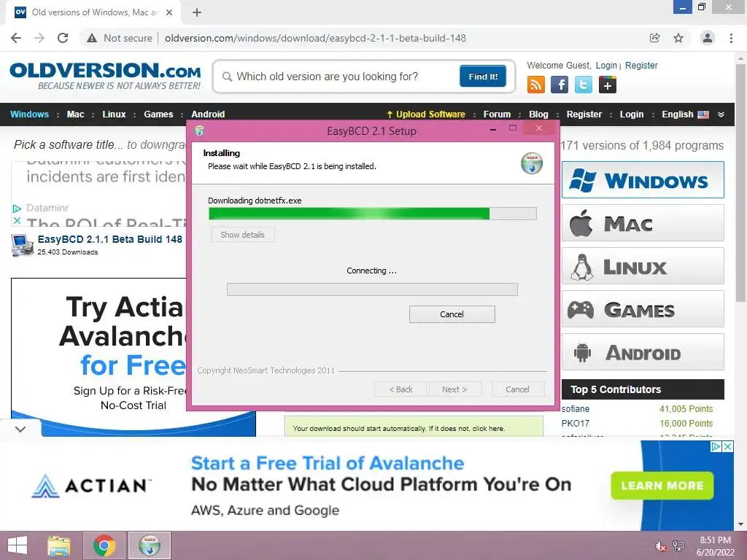The width and height of the screenshot is (747, 560).
Task: Click the Find It! button
Action: click(483, 76)
